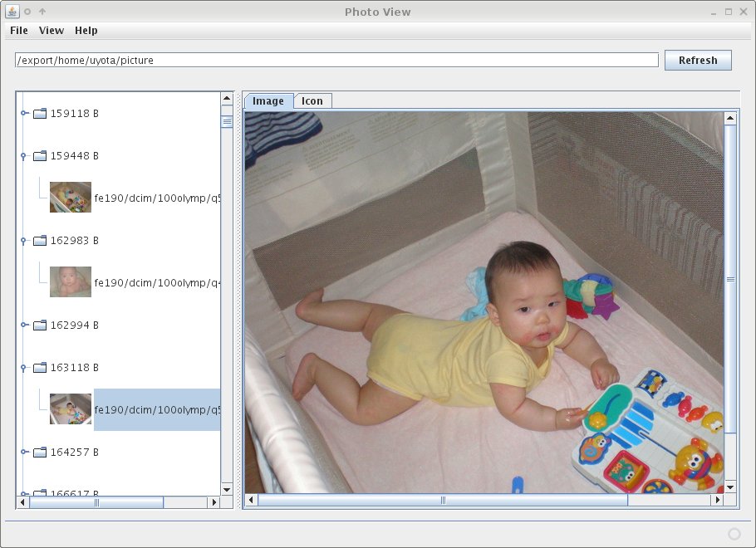The height and width of the screenshot is (548, 756).
Task: Switch to the Icon tab
Action: (312, 101)
